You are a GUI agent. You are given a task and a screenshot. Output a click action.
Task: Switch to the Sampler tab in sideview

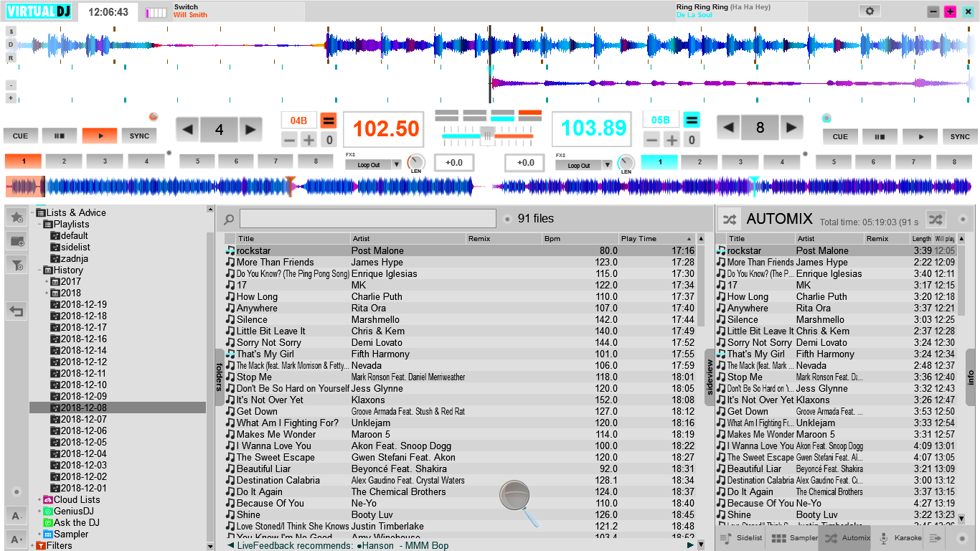[x=794, y=538]
